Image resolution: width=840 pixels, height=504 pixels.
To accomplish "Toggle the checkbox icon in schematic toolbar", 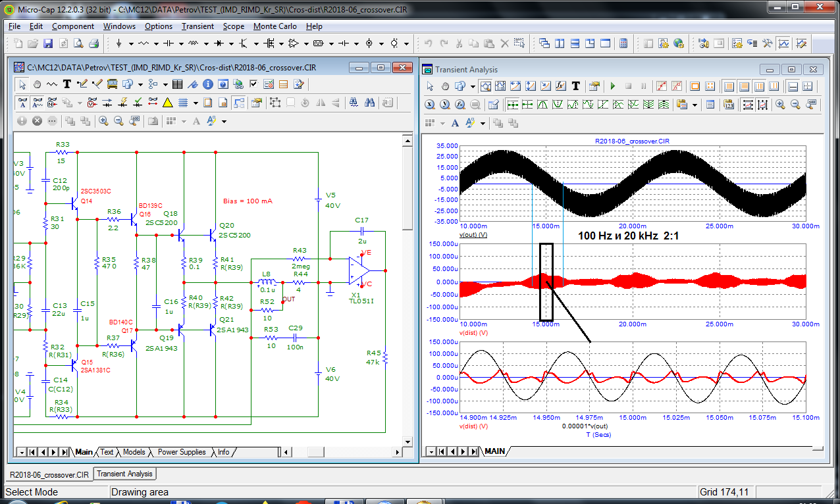I will (x=253, y=84).
